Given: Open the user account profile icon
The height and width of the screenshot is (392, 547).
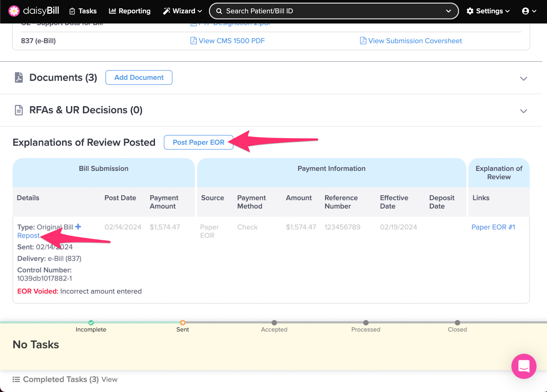Looking at the screenshot, I should 525,11.
